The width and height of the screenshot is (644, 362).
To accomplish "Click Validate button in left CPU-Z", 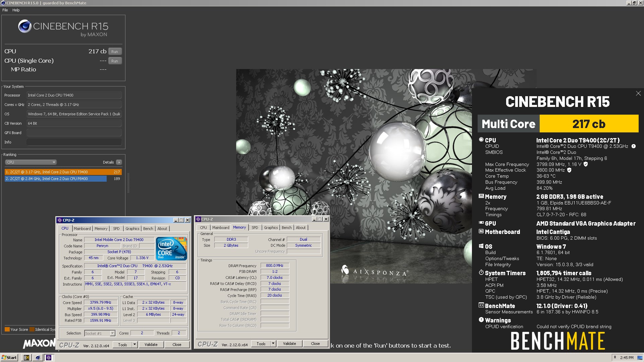I will pos(151,345).
